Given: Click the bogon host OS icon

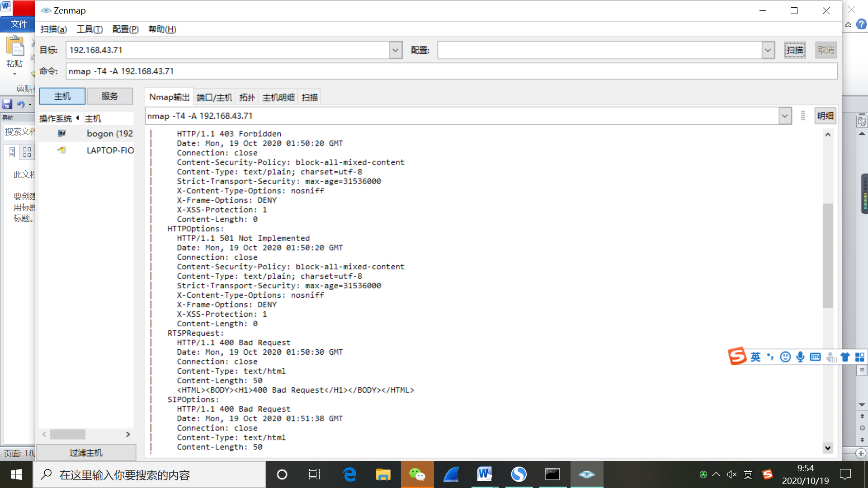Looking at the screenshot, I should [62, 133].
